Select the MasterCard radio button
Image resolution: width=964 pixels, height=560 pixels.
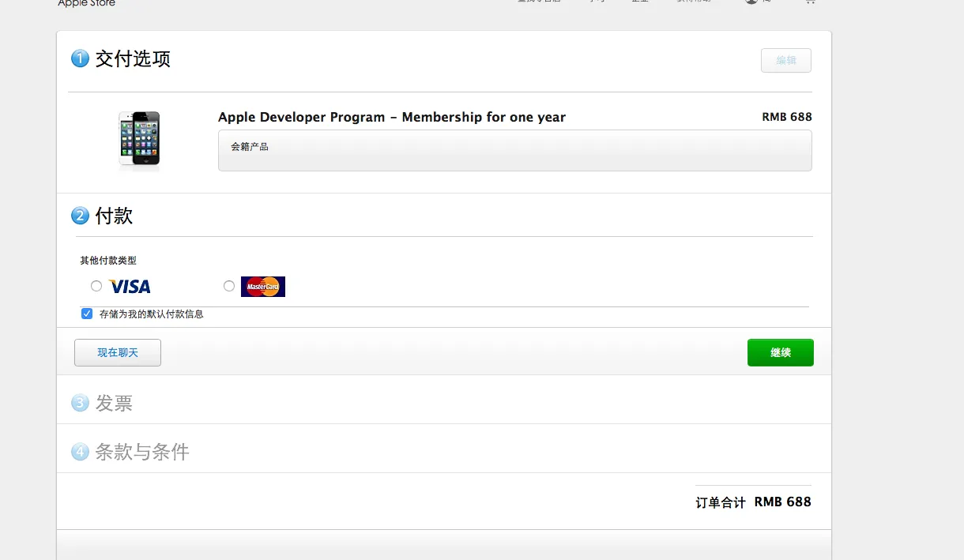point(229,286)
